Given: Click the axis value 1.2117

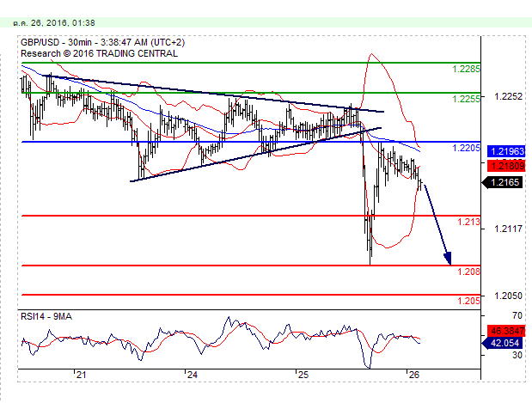Looking at the screenshot, I should (x=508, y=229).
